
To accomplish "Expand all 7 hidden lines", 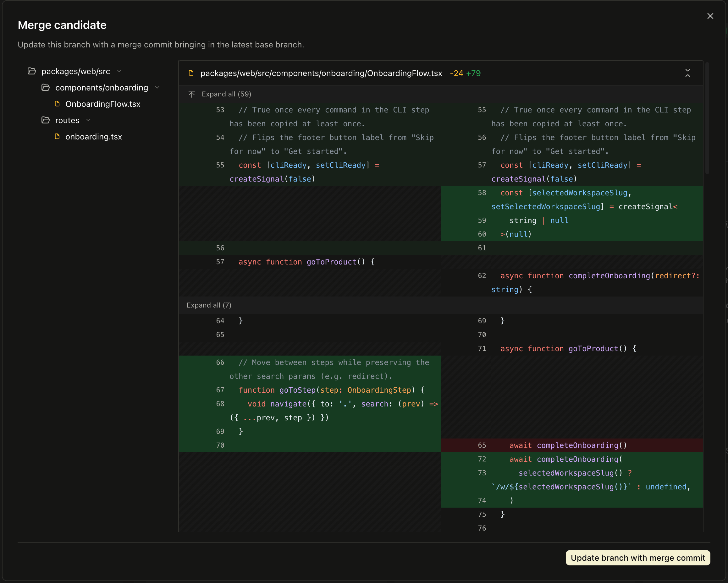I will [x=209, y=305].
